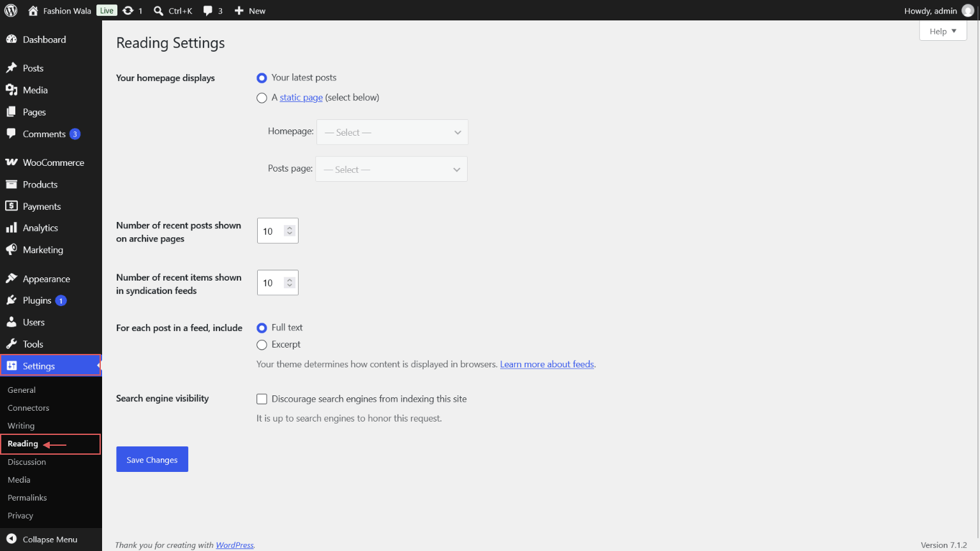Select the Your latest posts radio button
This screenshot has width=980, height=551.
pyautogui.click(x=262, y=78)
